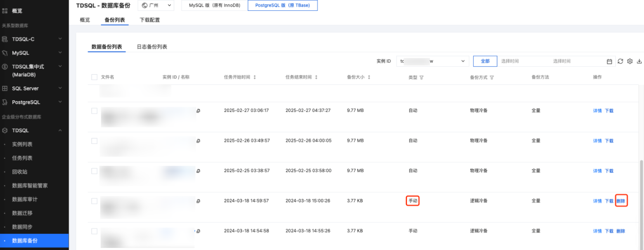
Task: Open the table column settings gear
Action: coord(630,61)
